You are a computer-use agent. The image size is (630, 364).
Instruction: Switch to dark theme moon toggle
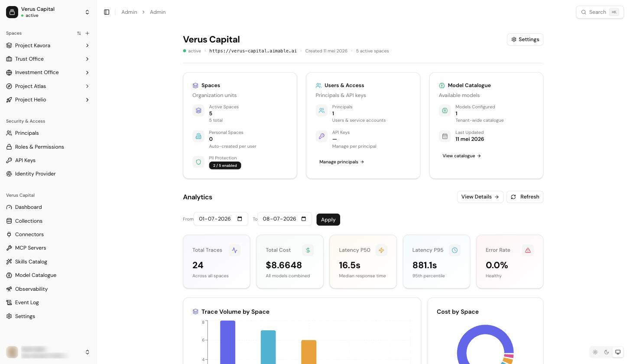tap(607, 352)
